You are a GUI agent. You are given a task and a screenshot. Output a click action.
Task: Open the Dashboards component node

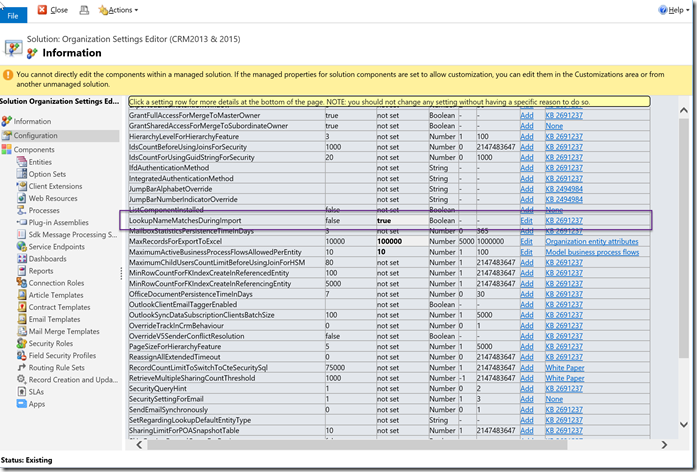click(48, 259)
